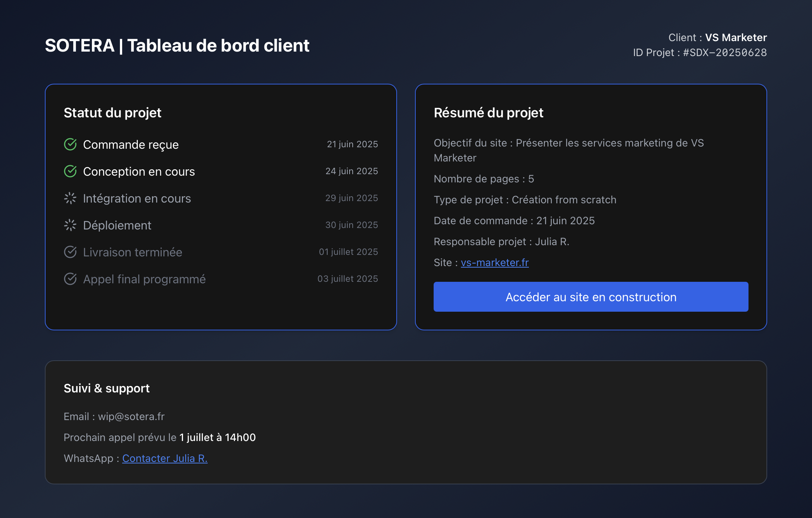The width and height of the screenshot is (812, 518).
Task: Select the Commande reçue status label
Action: tap(131, 145)
